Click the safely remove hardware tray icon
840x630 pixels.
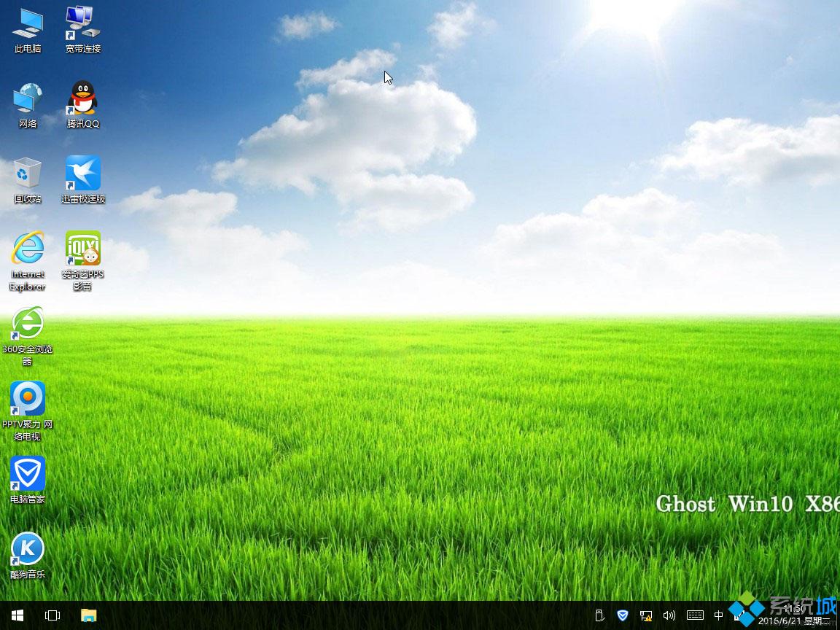(599, 615)
